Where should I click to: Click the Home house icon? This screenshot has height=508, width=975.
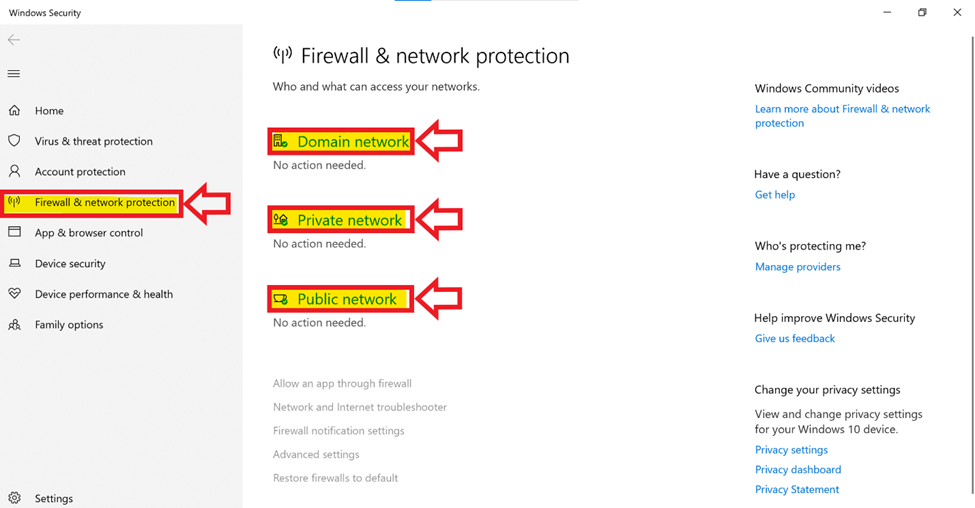tap(15, 111)
